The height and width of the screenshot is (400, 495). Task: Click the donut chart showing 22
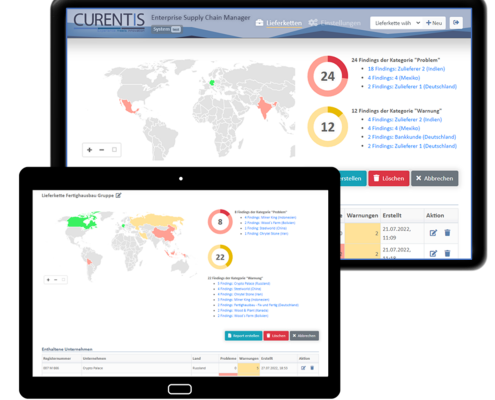tap(220, 257)
